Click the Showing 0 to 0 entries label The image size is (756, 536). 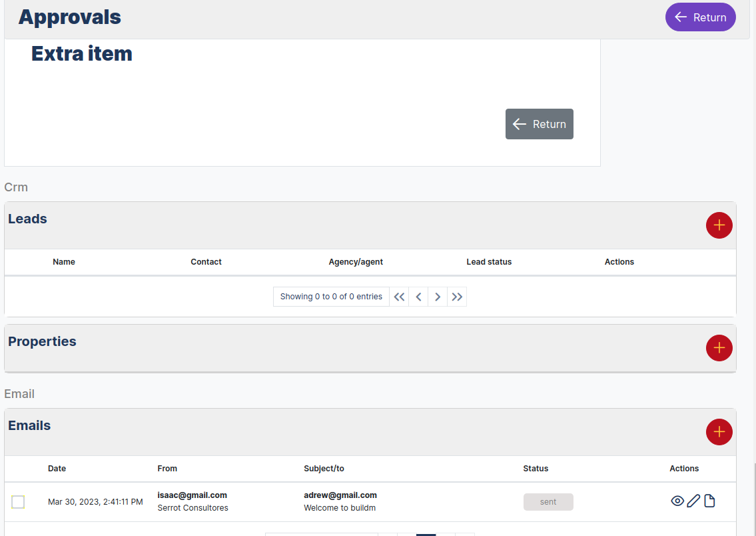(x=331, y=296)
